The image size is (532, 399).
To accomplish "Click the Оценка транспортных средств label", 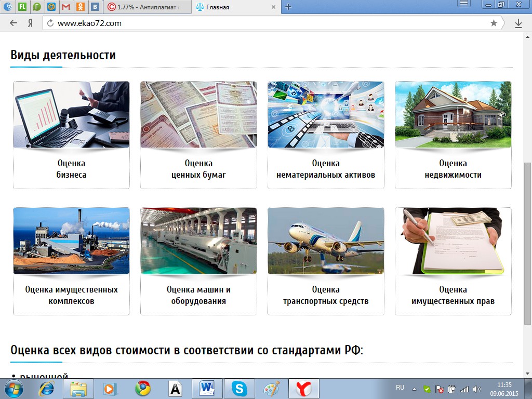I will click(326, 295).
